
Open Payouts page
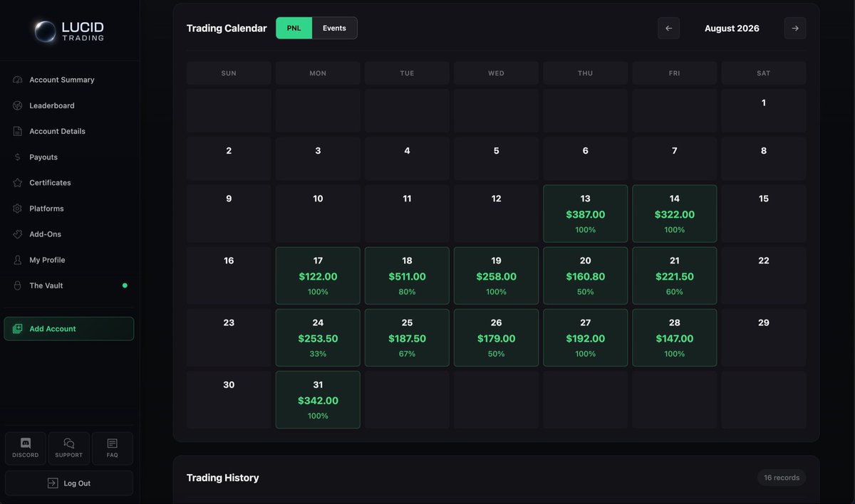(x=69, y=157)
